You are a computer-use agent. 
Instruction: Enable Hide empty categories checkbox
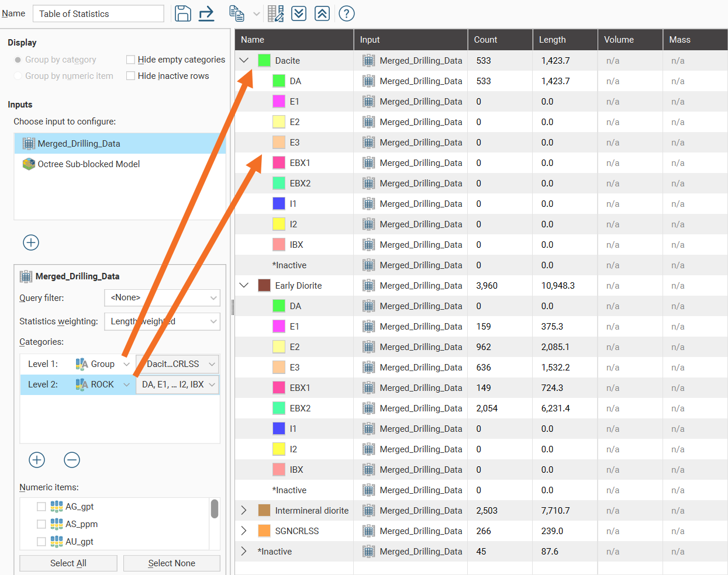131,60
